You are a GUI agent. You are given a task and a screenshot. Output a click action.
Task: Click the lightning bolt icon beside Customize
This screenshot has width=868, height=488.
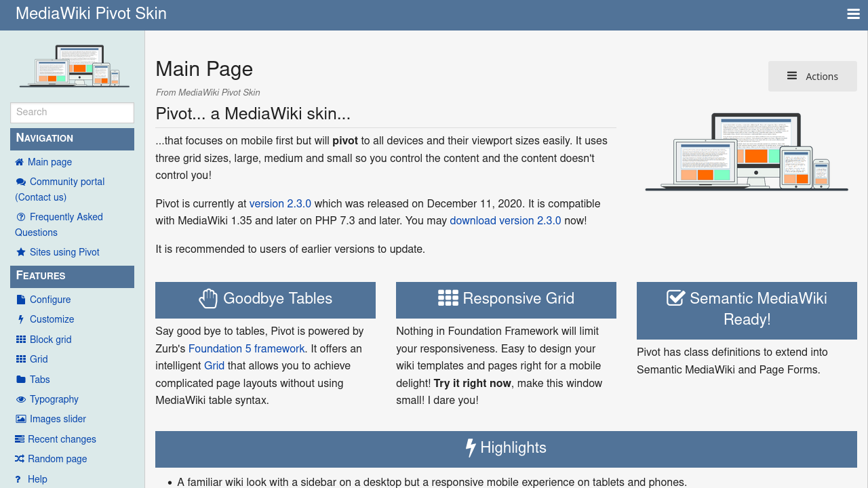pyautogui.click(x=20, y=319)
